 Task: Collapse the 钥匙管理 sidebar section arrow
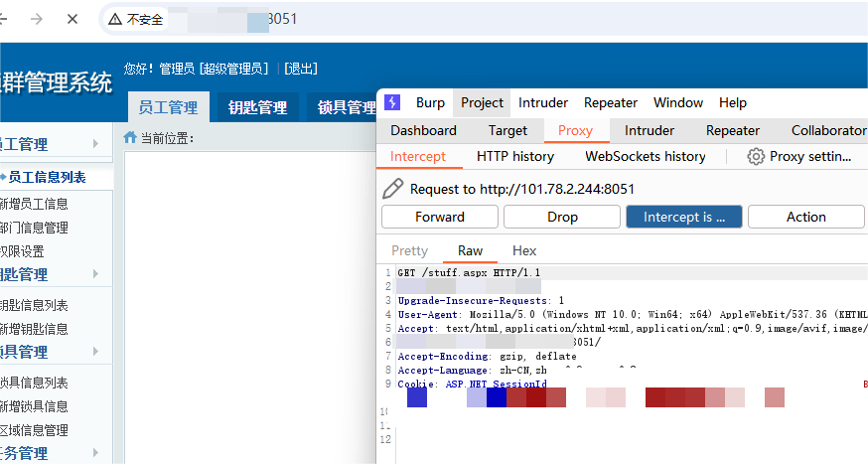(95, 274)
